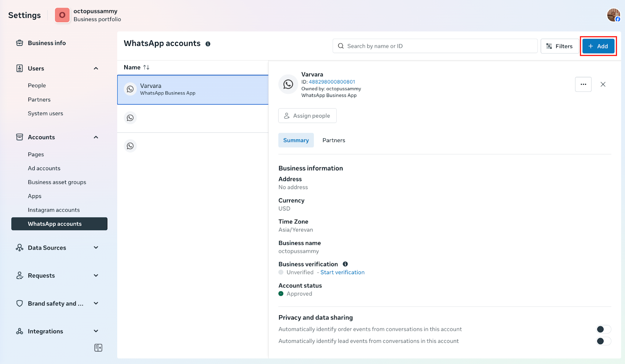Click the Add button

pos(598,46)
